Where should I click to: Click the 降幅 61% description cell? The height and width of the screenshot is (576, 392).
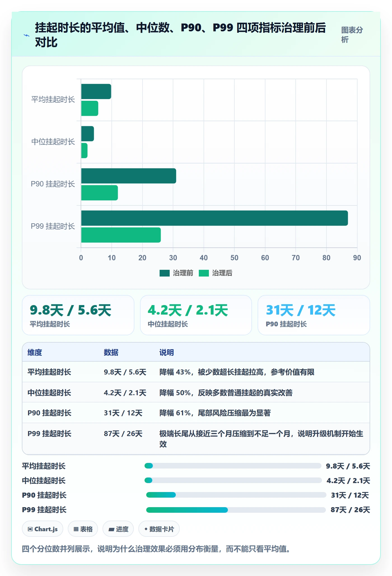tap(215, 413)
